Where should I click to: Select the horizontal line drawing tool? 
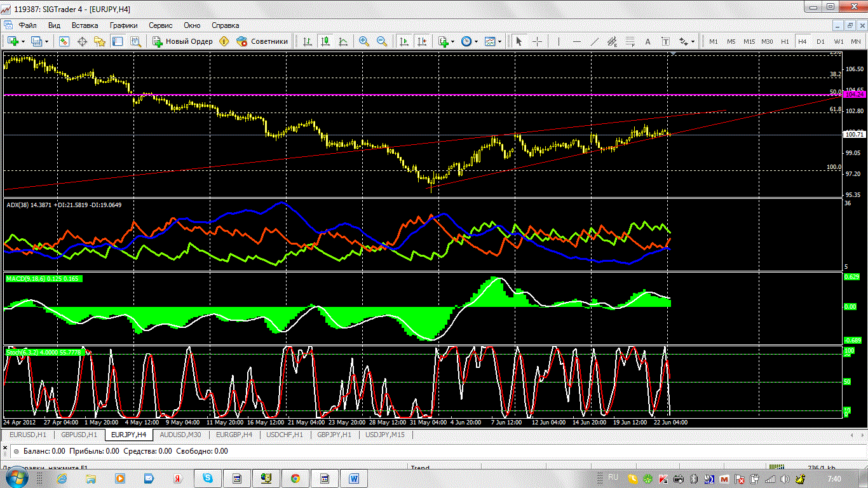(x=577, y=41)
